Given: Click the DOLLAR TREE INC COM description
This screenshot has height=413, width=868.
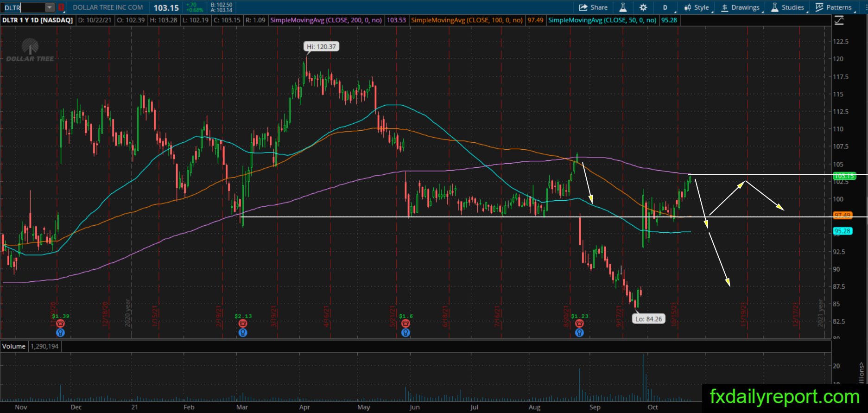Looking at the screenshot, I should [x=108, y=7].
